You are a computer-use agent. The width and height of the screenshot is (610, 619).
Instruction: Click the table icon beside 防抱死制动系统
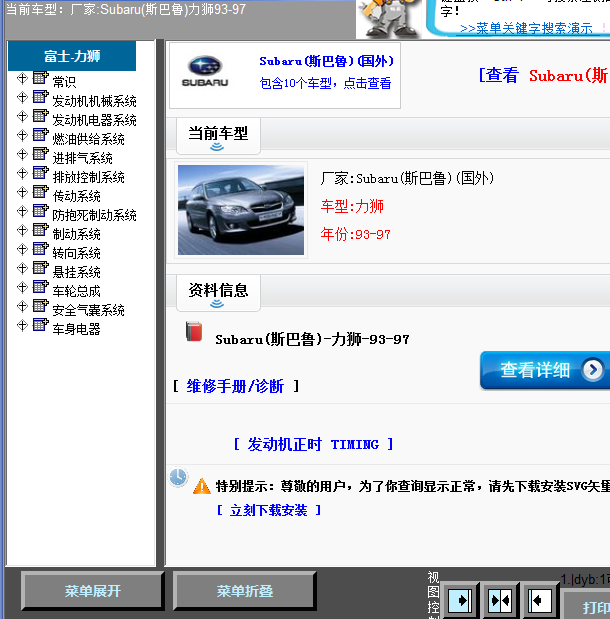(x=40, y=210)
